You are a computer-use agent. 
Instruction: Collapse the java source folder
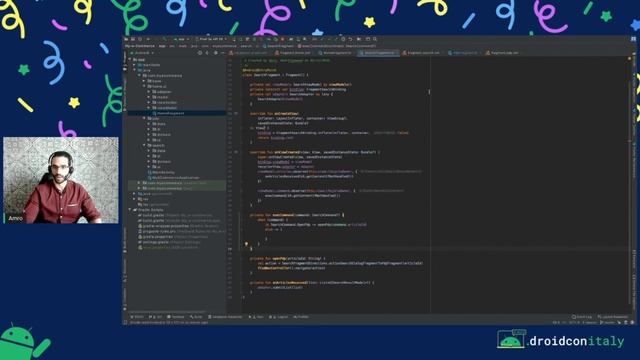click(135, 70)
